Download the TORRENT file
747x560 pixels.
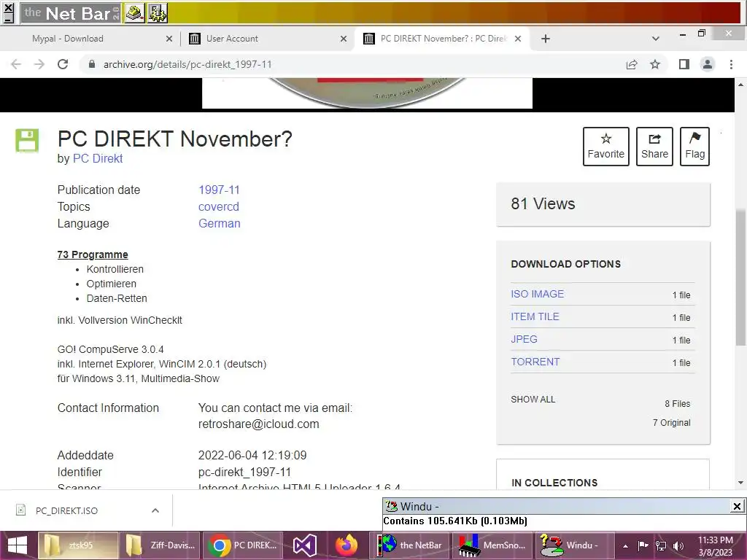click(535, 362)
